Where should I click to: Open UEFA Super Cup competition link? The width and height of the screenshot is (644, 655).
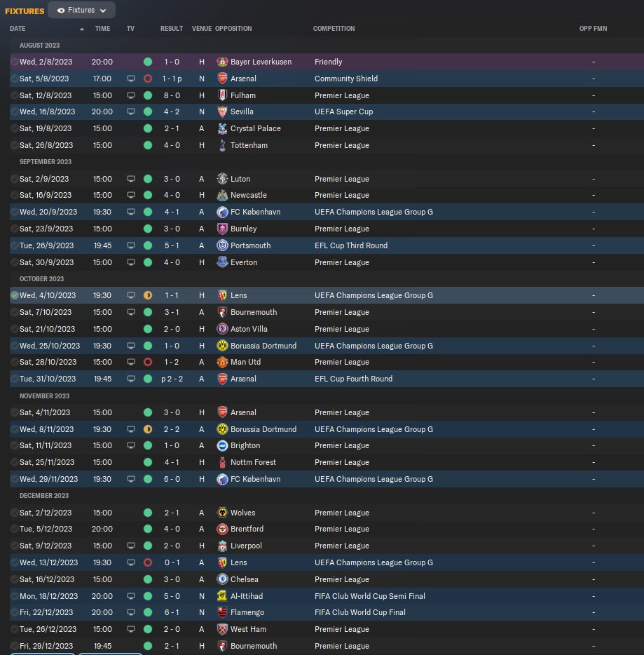click(x=344, y=112)
